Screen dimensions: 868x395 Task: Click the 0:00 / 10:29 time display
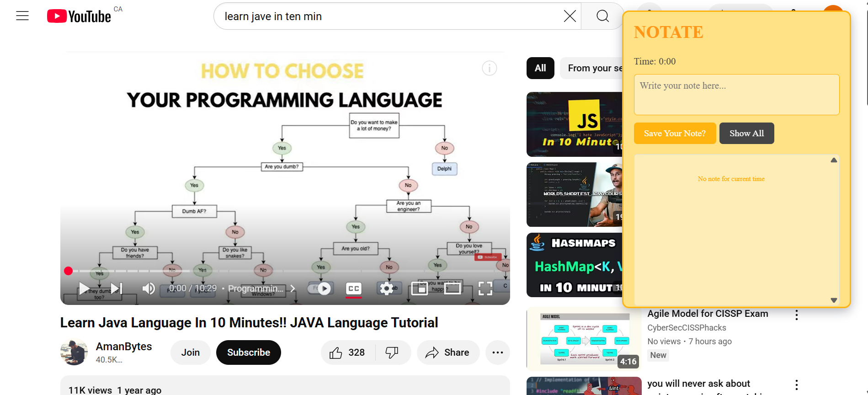pos(193,288)
